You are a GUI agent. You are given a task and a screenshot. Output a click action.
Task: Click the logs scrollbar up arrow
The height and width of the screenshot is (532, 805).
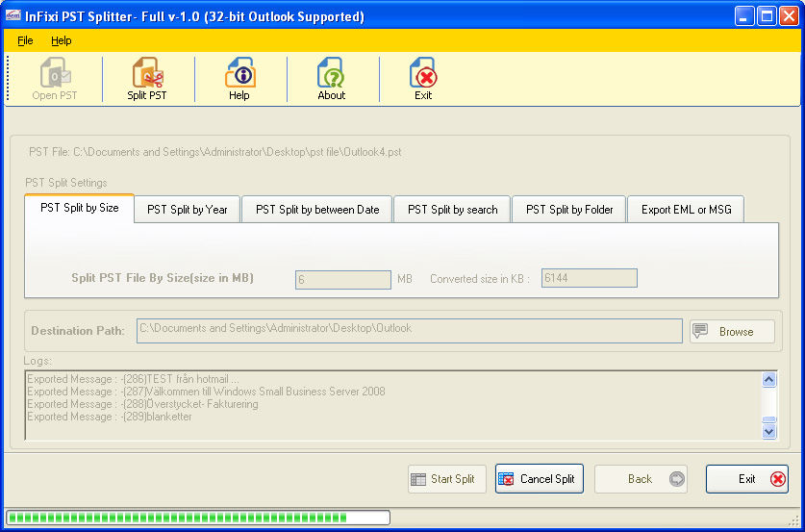coord(768,380)
